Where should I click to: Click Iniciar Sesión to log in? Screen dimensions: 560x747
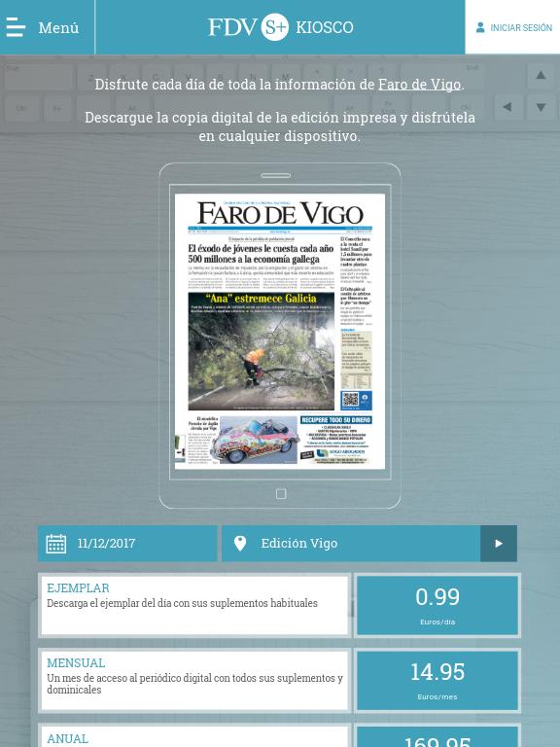coord(521,27)
